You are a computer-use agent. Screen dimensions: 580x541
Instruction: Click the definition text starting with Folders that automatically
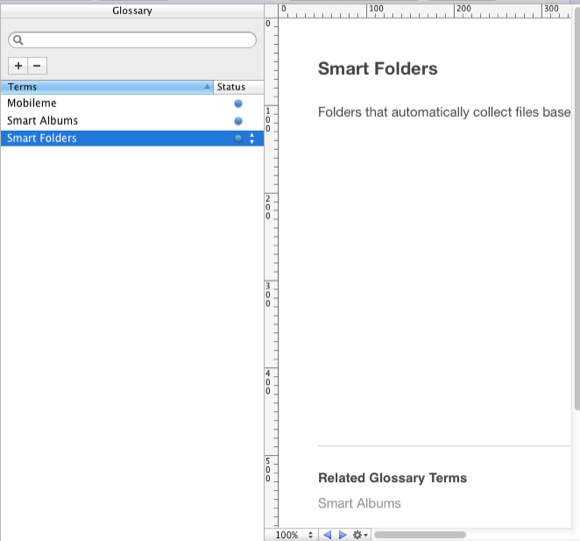click(444, 112)
